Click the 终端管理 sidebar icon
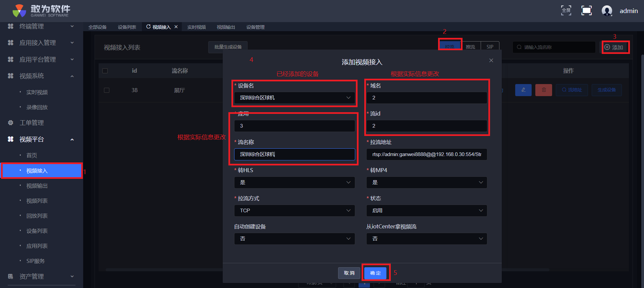 (11, 26)
